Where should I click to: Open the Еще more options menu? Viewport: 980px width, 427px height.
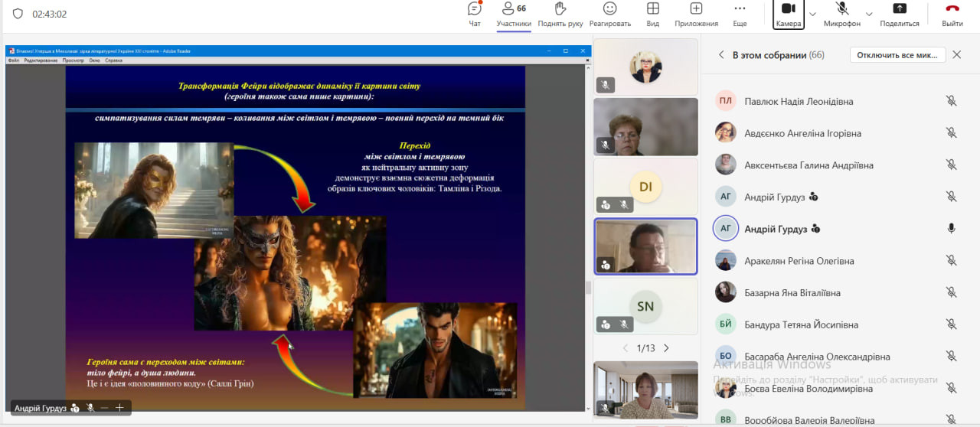point(740,9)
